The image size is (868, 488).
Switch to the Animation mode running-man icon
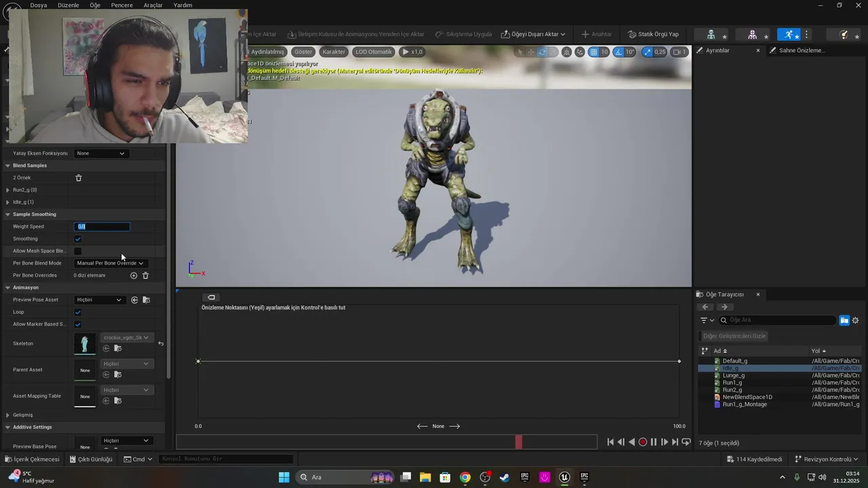[789, 34]
